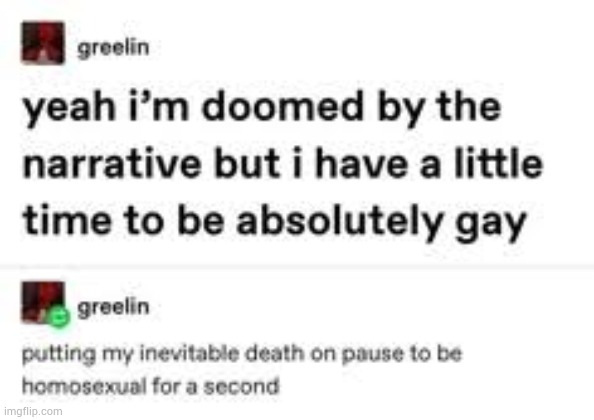Click the divider line between the posts
Screen dimensions: 594x420
click(297, 267)
